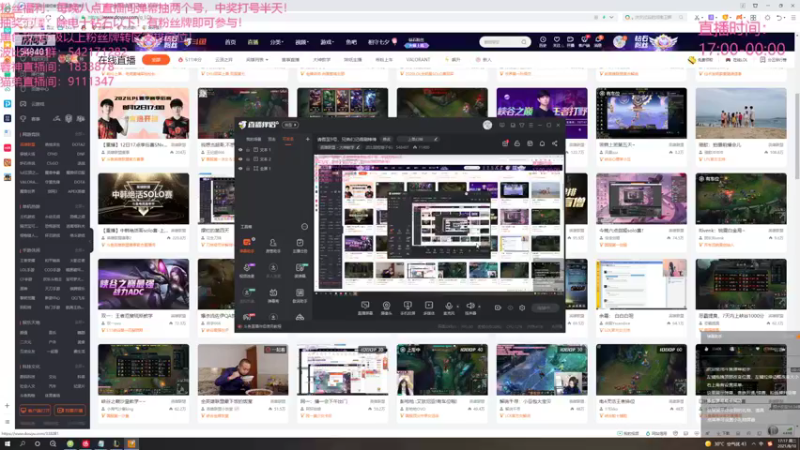Click the Windows taskbar search icon
This screenshot has width=800, height=450.
(22, 444)
